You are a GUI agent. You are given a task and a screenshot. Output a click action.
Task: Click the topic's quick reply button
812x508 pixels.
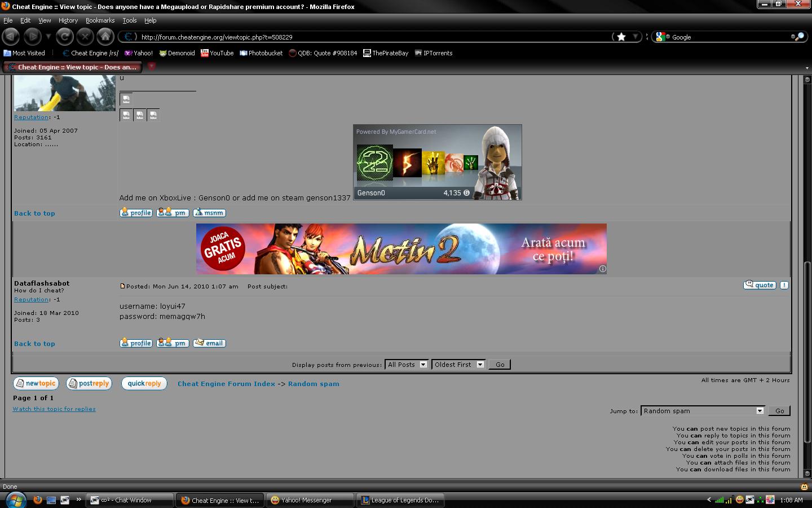tap(144, 383)
